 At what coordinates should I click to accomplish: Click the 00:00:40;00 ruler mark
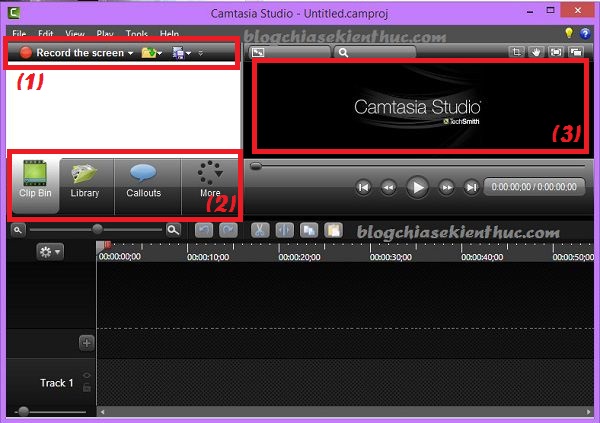pos(482,257)
